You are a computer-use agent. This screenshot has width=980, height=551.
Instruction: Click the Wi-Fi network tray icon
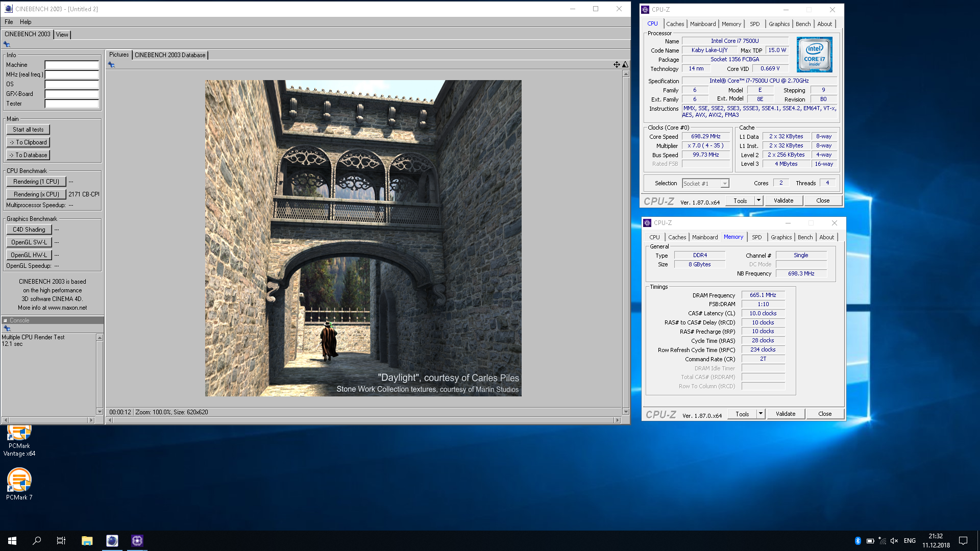883,541
